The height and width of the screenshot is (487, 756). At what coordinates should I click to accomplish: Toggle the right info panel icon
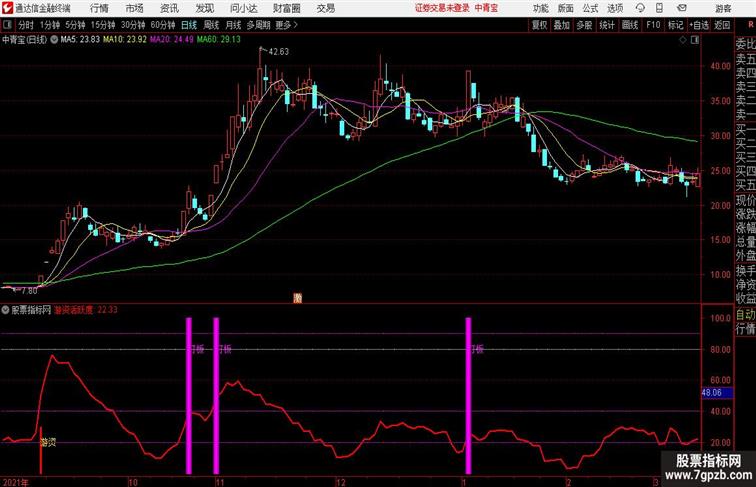click(x=695, y=40)
